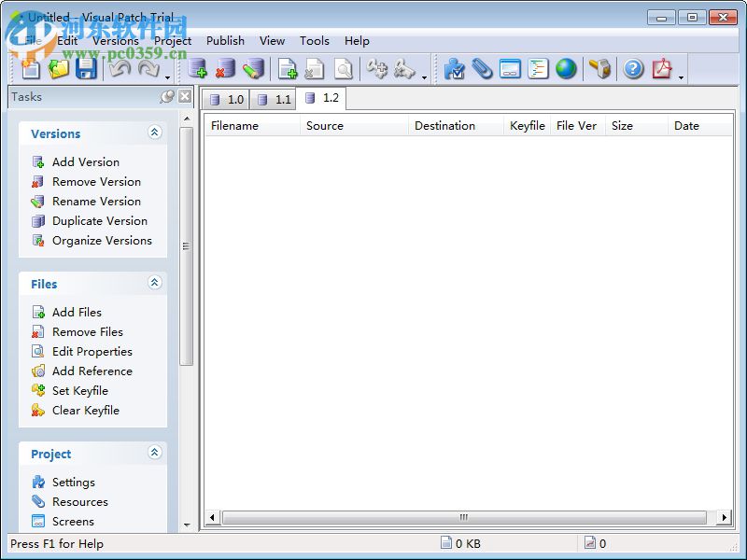Click the globe toolbar icon
The width and height of the screenshot is (747, 560).
566,69
